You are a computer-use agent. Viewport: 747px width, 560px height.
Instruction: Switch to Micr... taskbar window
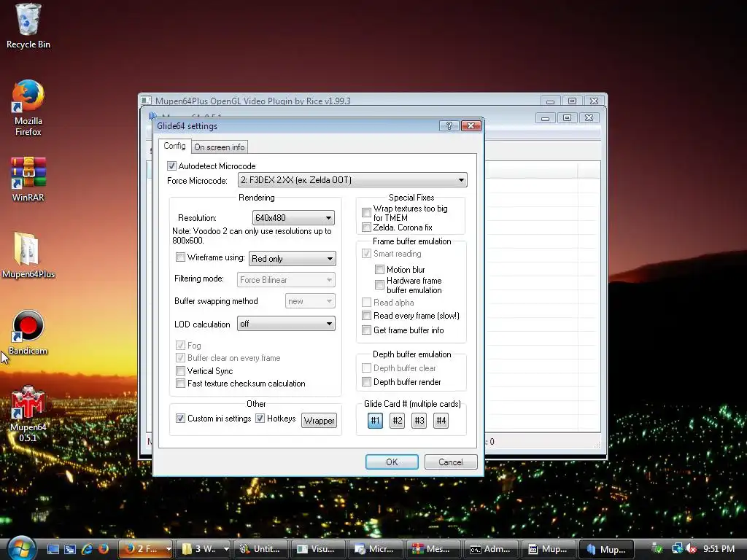[x=376, y=549]
